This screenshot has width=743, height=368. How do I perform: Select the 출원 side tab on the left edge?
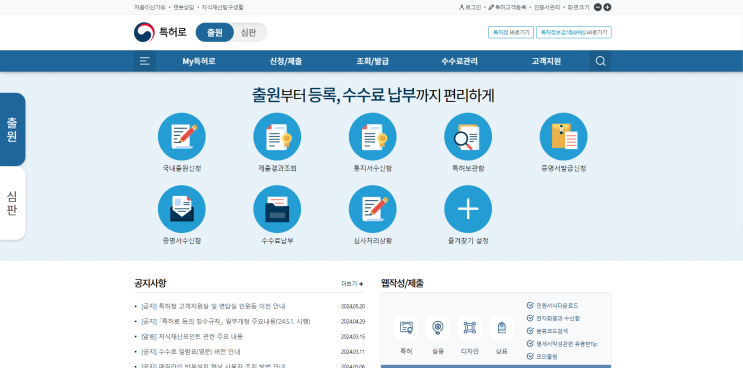pos(12,129)
